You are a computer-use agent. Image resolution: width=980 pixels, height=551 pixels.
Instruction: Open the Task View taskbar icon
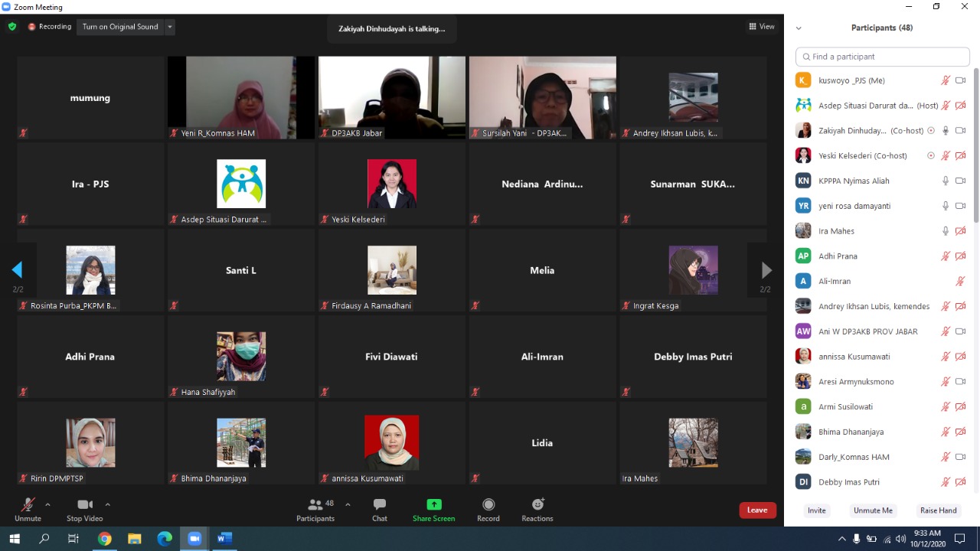73,539
